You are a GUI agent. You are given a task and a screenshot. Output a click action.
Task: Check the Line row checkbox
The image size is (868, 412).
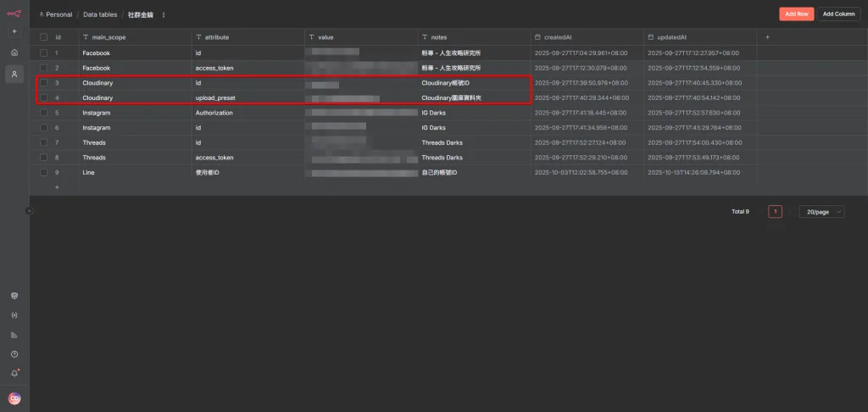[44, 172]
